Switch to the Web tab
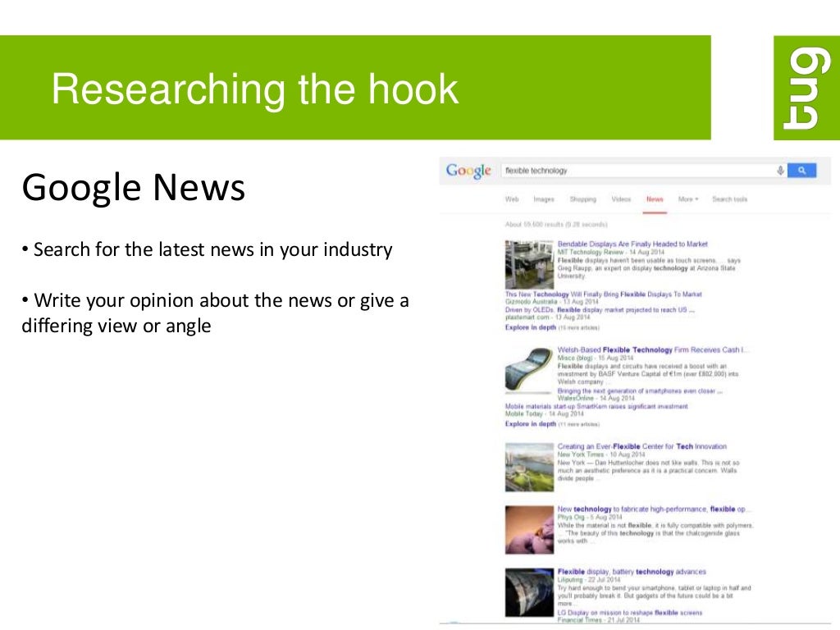 512,199
